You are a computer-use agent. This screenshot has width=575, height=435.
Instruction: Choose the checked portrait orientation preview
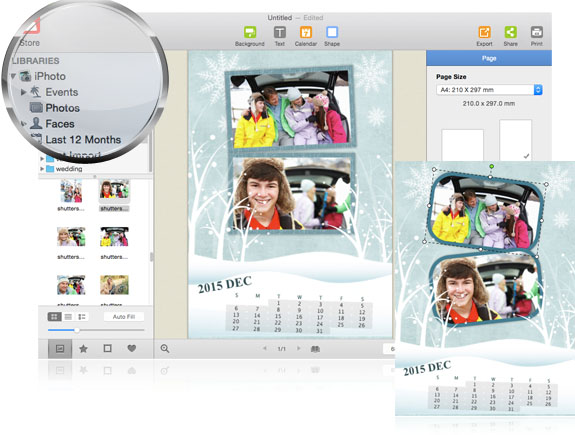(516, 140)
